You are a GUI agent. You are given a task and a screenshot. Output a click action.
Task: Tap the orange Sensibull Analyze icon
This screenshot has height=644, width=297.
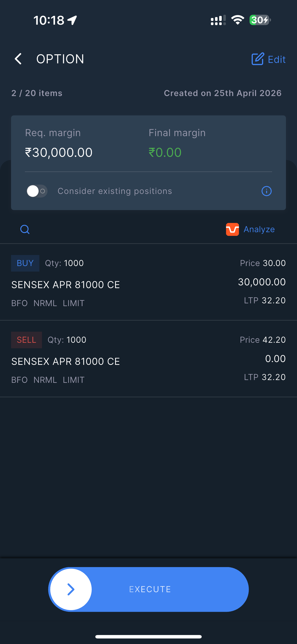(x=232, y=229)
